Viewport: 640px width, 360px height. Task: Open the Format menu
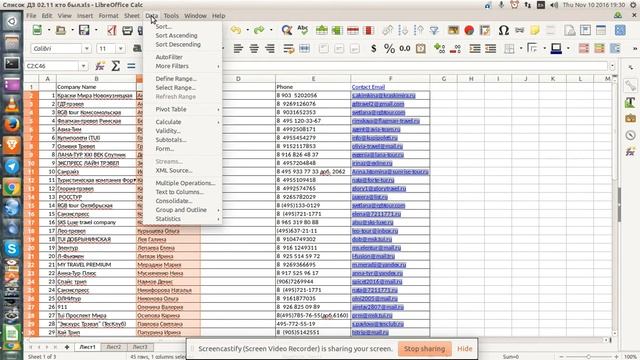click(108, 16)
